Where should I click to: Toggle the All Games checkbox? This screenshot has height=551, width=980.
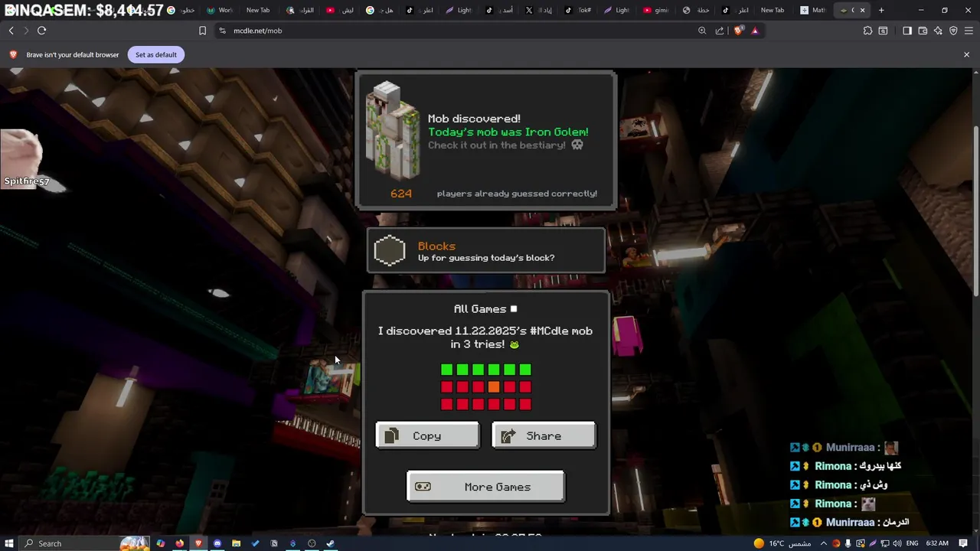[x=514, y=309]
